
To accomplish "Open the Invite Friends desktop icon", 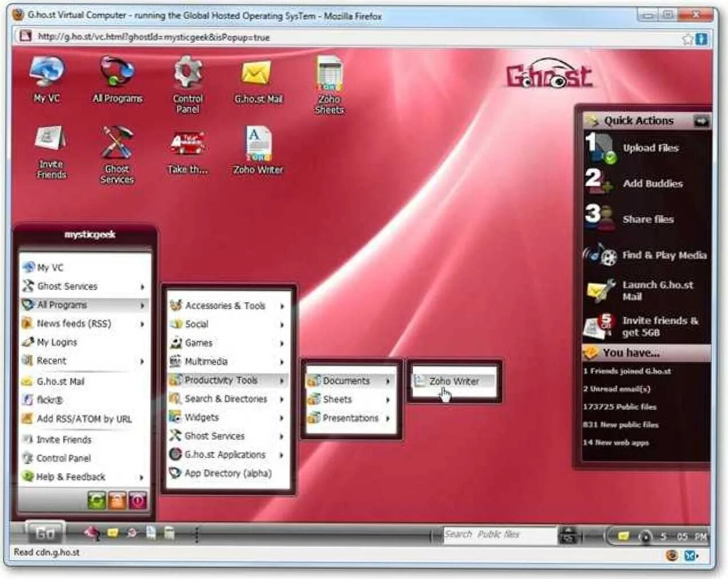I will click(51, 152).
